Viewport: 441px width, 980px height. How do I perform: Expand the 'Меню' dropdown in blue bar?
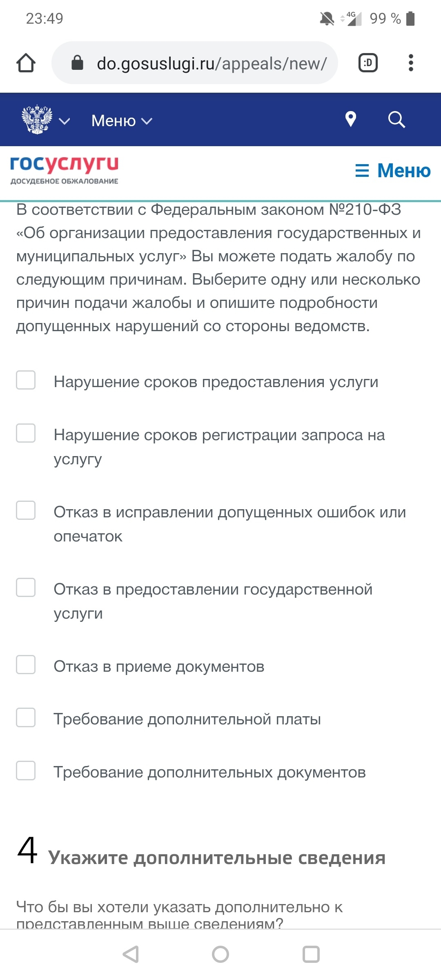pyautogui.click(x=122, y=121)
